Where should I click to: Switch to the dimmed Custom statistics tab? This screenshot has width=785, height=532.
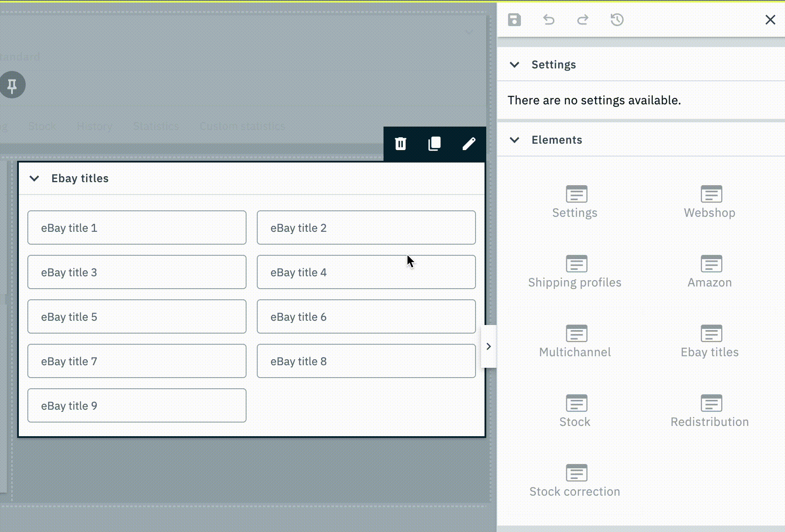tap(242, 126)
